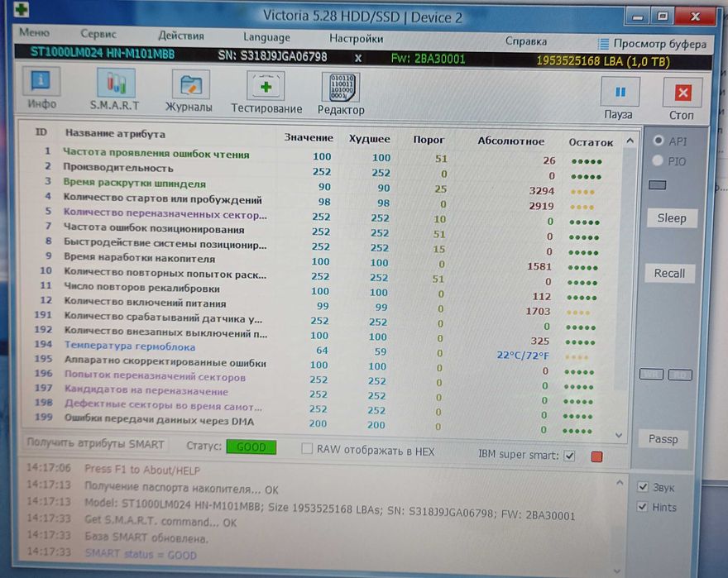Click the 22°C/72°F temperature value
728x578 pixels.
(x=523, y=356)
